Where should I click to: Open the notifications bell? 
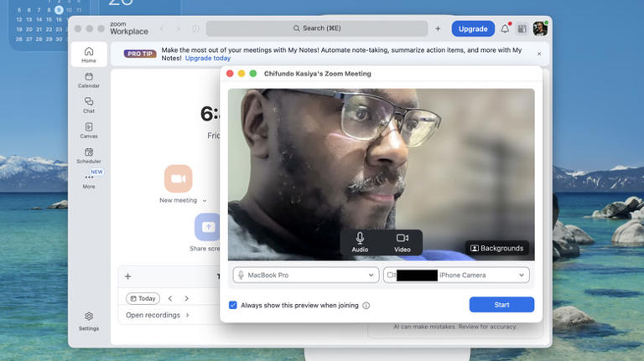[505, 28]
